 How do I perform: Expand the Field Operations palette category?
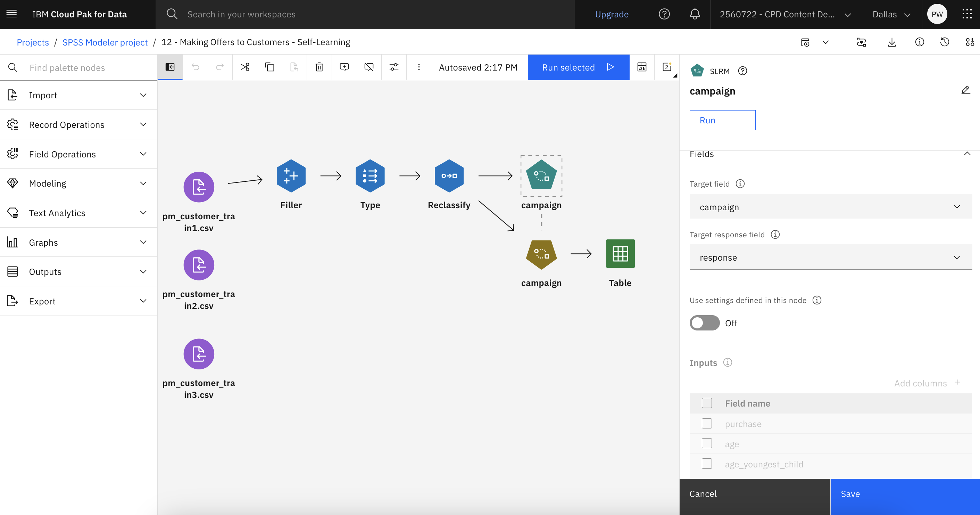point(78,154)
